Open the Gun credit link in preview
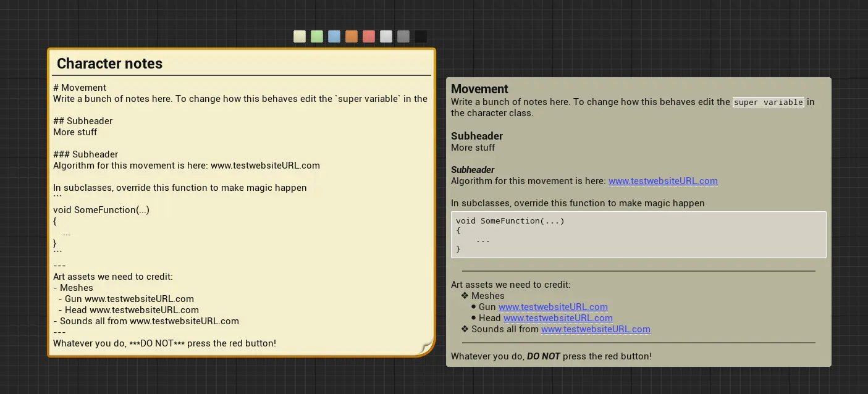The height and width of the screenshot is (394, 868). [x=553, y=307]
